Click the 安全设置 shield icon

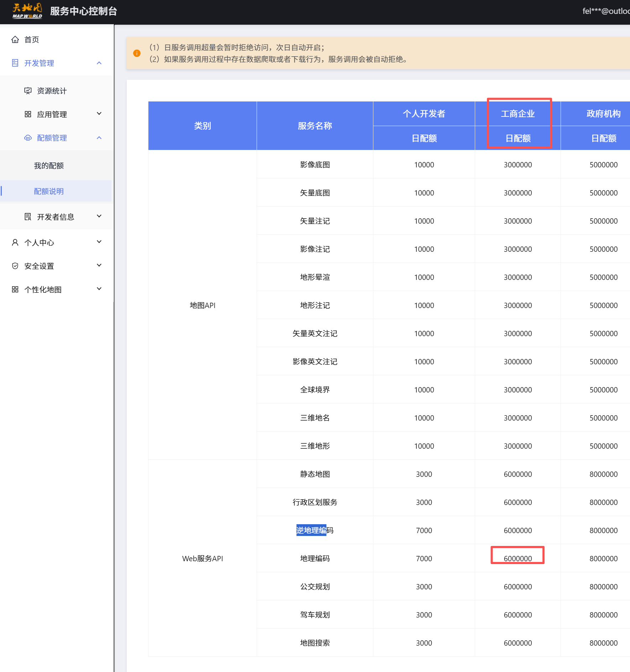[x=15, y=266]
